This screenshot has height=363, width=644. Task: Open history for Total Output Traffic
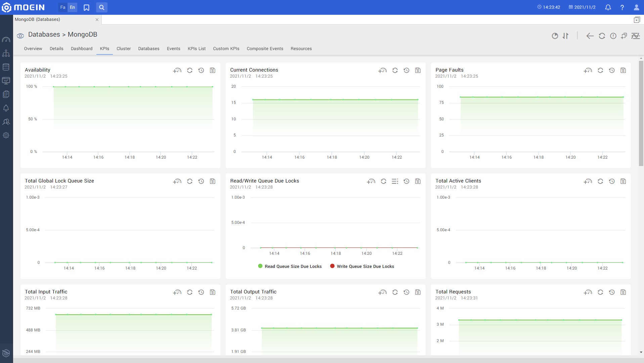pos(406,292)
